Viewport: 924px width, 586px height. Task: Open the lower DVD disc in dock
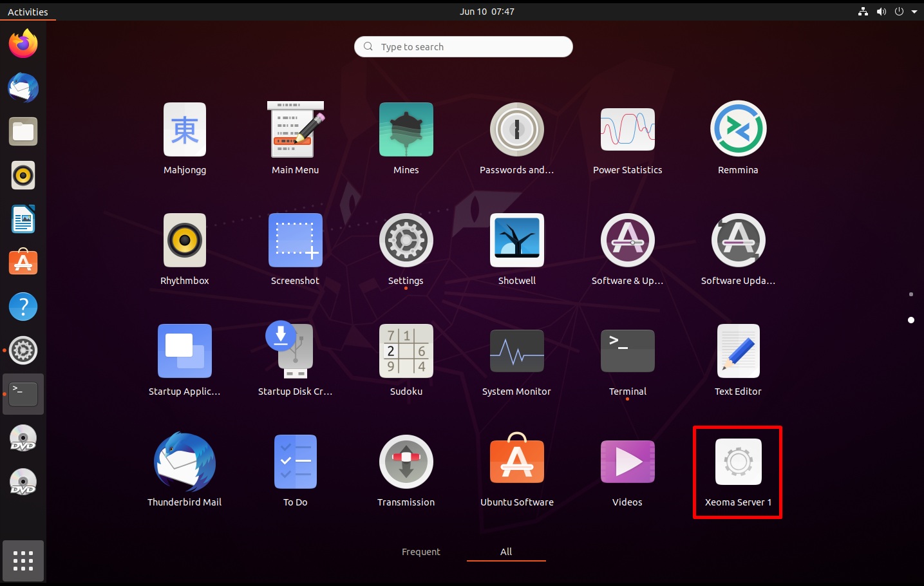coord(23,482)
